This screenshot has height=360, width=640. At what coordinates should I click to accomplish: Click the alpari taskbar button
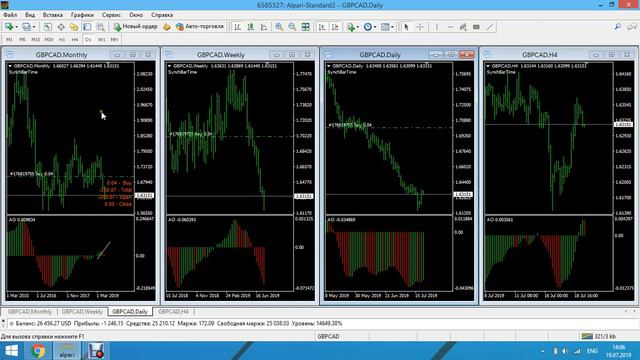67,351
